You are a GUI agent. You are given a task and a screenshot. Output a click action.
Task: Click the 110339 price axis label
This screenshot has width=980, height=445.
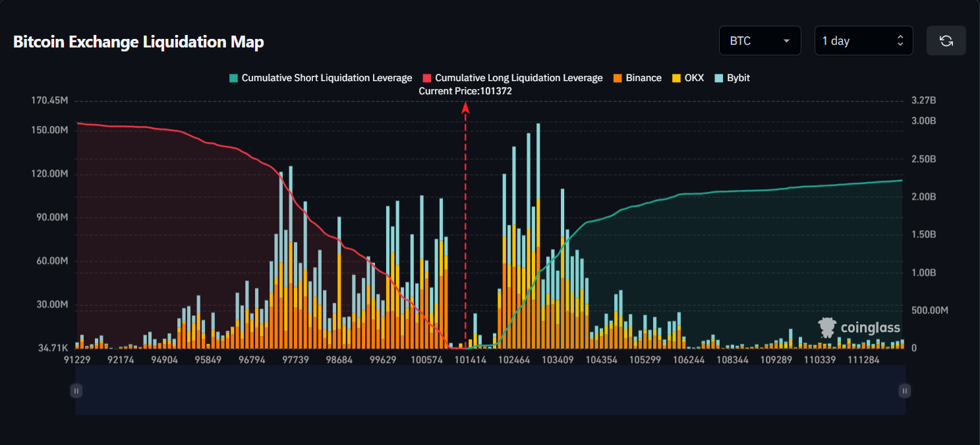(x=819, y=360)
